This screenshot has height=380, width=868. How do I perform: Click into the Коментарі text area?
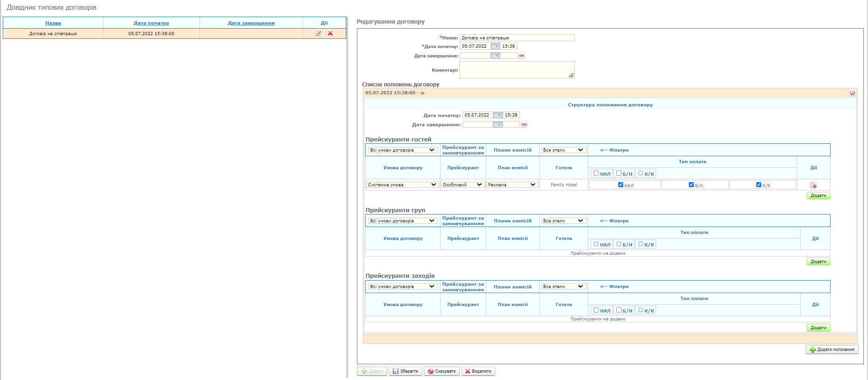[517, 70]
